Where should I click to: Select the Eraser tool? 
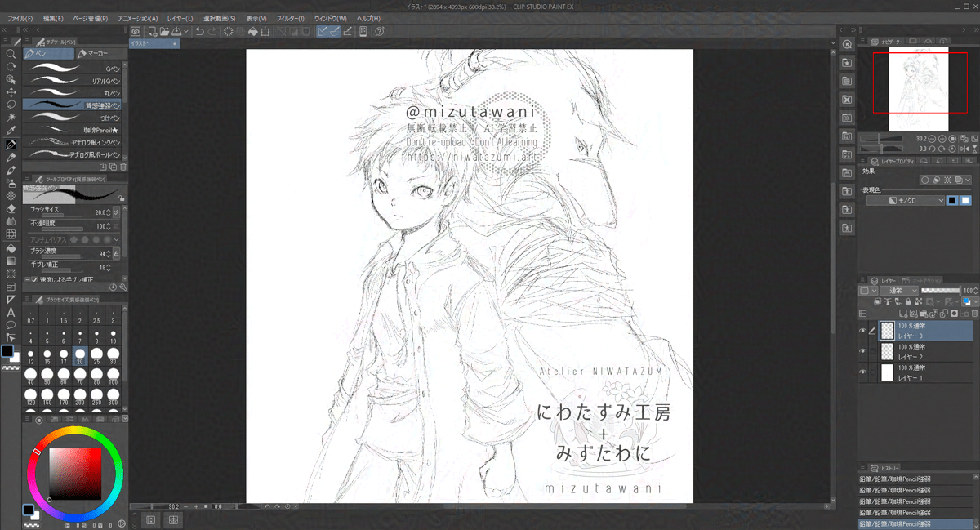click(11, 208)
